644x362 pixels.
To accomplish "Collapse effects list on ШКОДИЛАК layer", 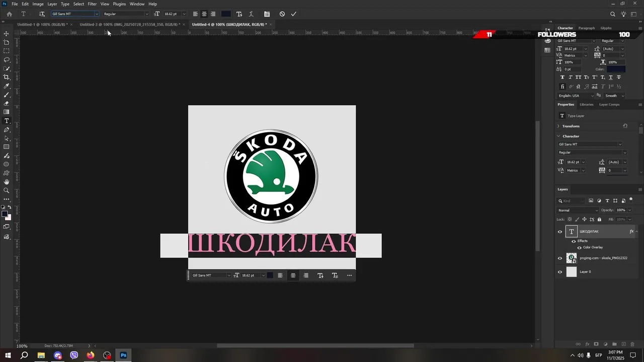I will [x=637, y=232].
